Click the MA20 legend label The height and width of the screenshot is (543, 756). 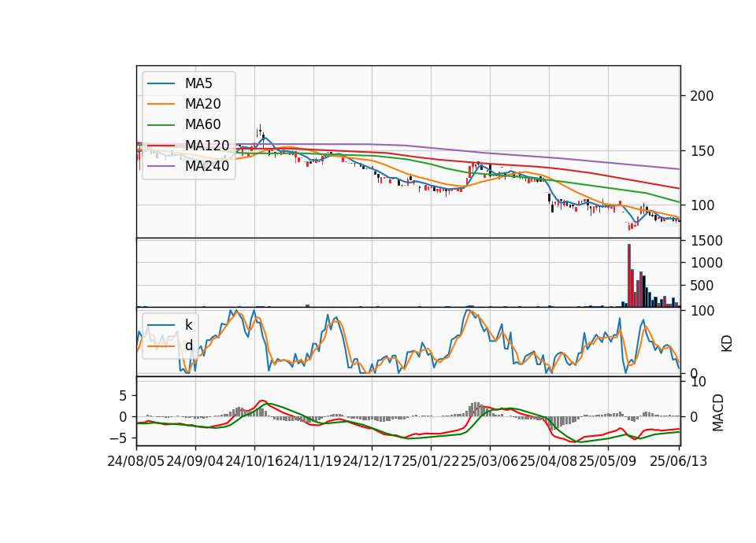click(x=202, y=104)
